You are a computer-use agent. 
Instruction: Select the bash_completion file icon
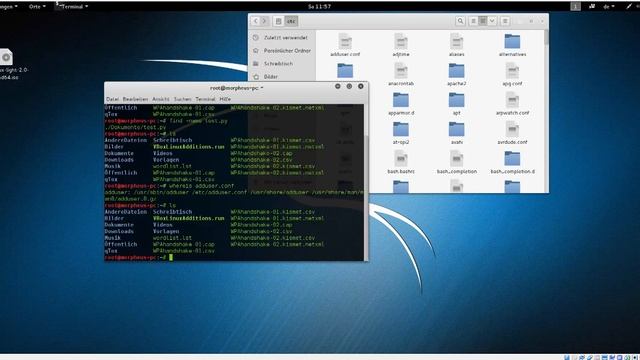(456, 159)
